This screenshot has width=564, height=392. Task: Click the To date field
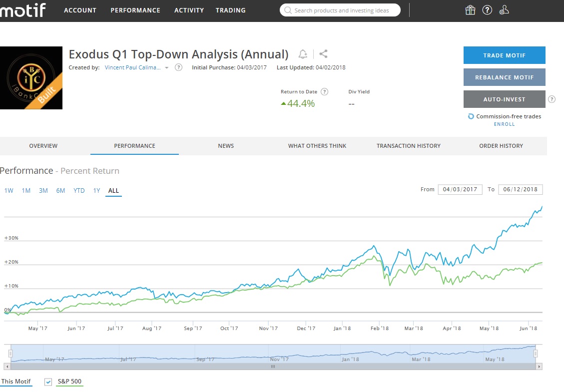point(521,190)
